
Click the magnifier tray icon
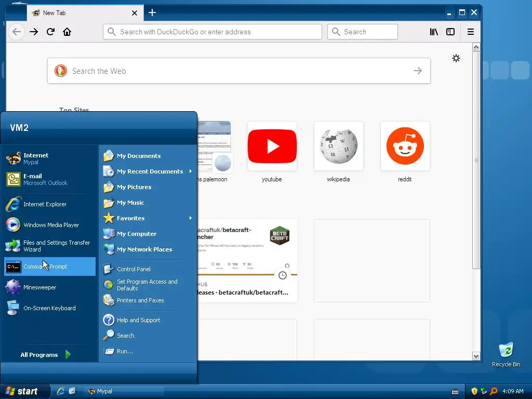tap(494, 391)
